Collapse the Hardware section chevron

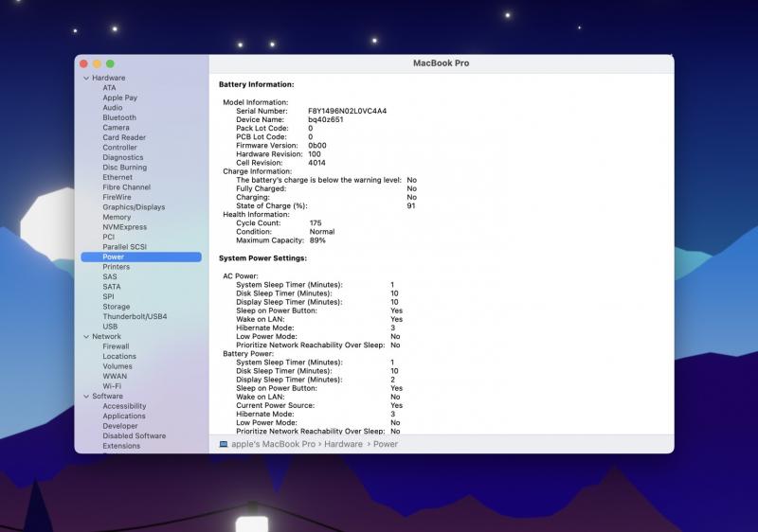click(86, 78)
